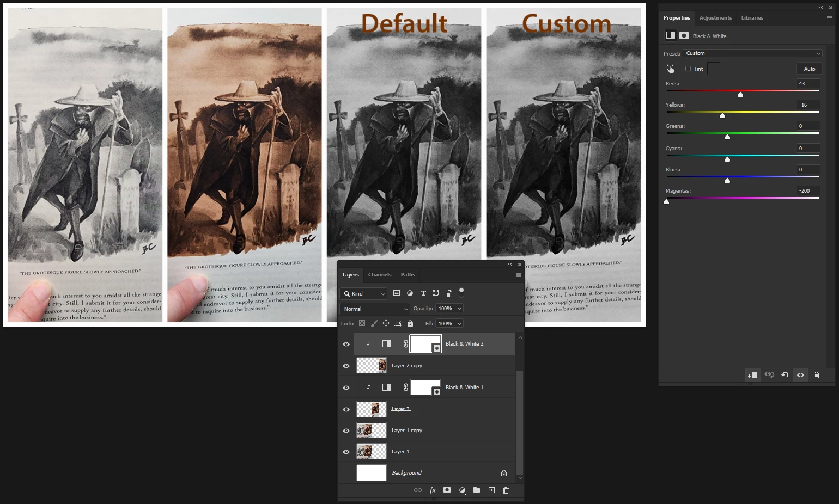This screenshot has width=839, height=504.
Task: Hide the Layer 2 copy layer
Action: tap(346, 366)
